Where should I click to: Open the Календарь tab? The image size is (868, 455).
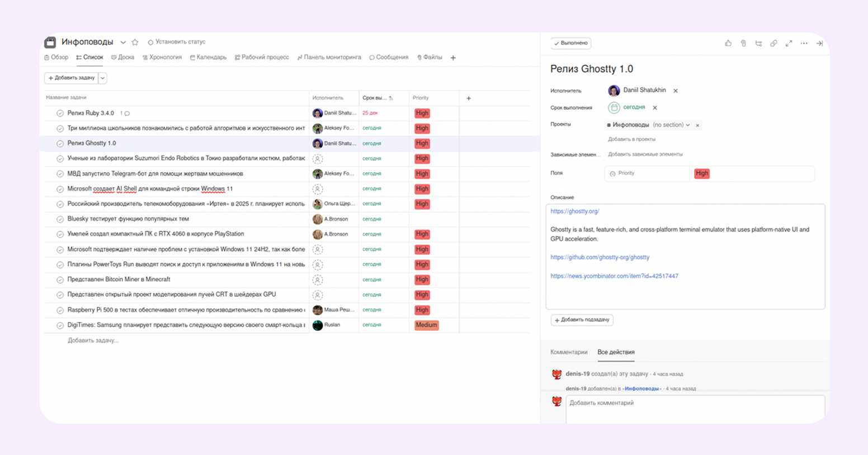208,58
